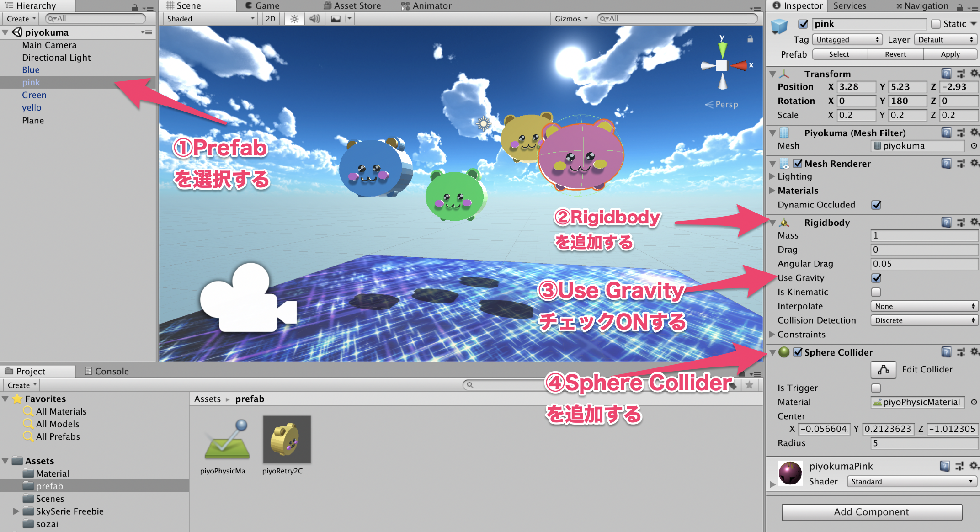Open the Transform component help book icon
The image size is (980, 532).
tap(945, 74)
